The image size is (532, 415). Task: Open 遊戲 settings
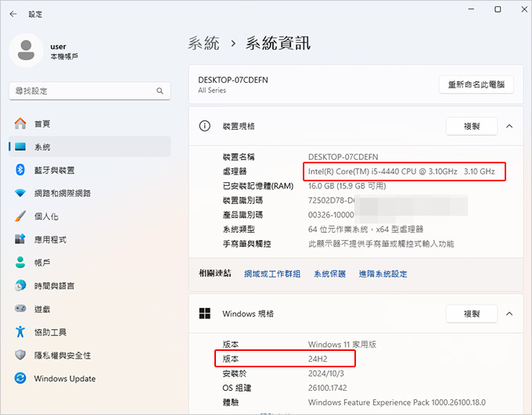[90, 309]
